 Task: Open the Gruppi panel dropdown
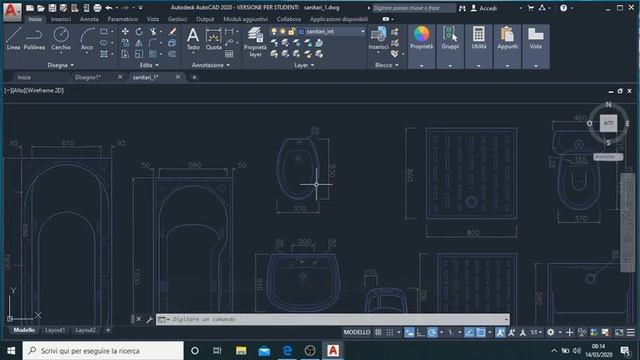click(x=450, y=66)
